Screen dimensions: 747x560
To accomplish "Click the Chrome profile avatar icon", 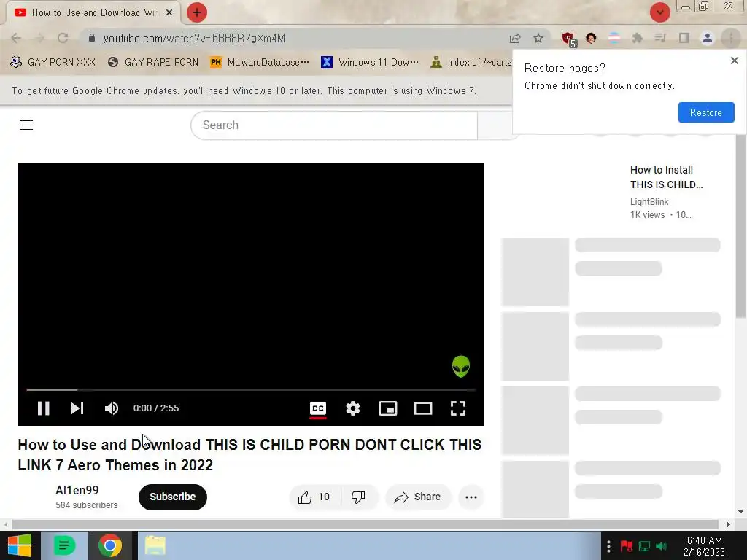I will pyautogui.click(x=708, y=38).
